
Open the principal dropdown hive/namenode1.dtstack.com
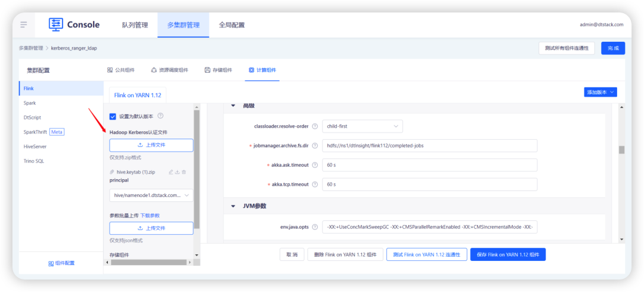click(x=151, y=195)
